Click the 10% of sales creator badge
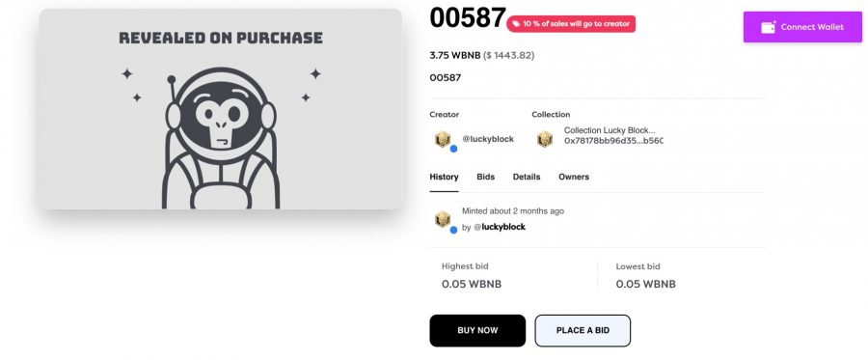The image size is (868, 360). [x=571, y=24]
